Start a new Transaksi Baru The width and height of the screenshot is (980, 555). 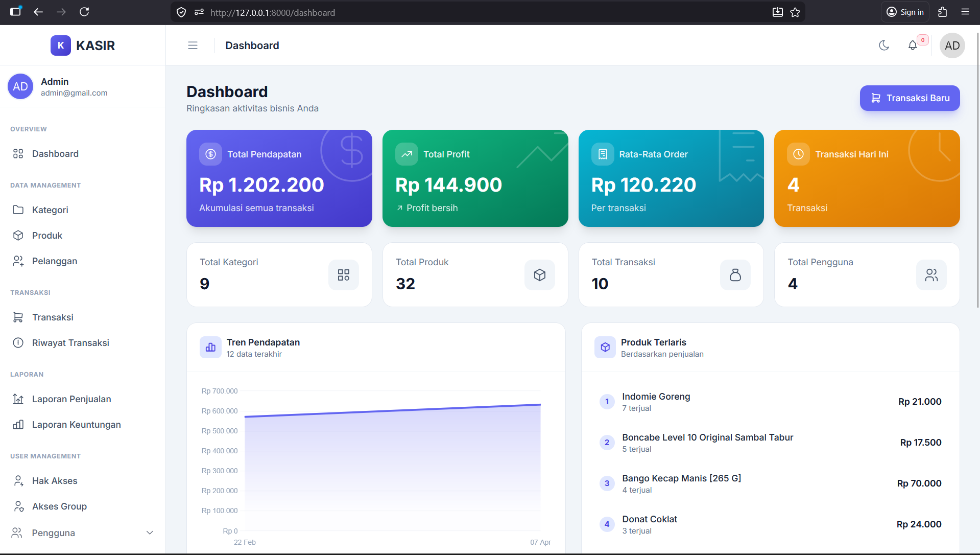pyautogui.click(x=910, y=98)
